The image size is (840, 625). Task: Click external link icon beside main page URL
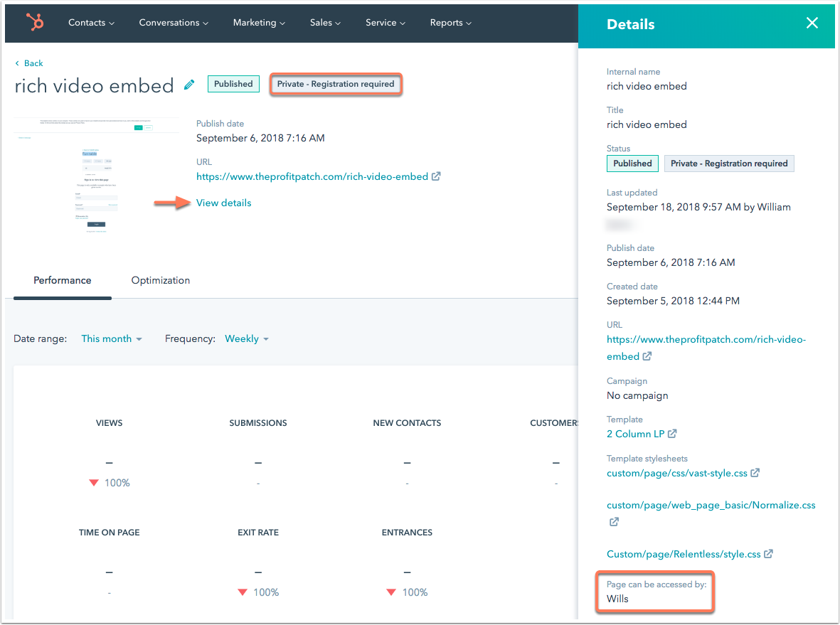click(x=436, y=176)
